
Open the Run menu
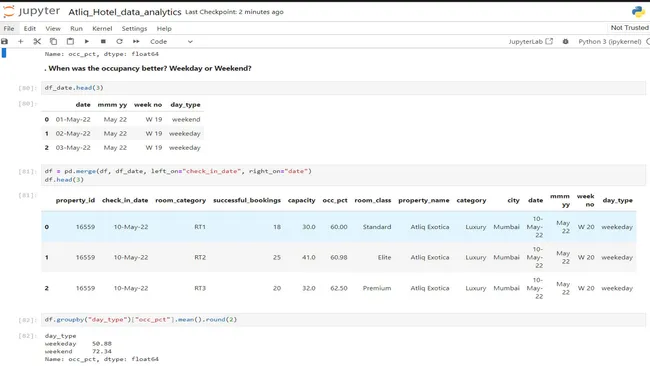(x=76, y=29)
